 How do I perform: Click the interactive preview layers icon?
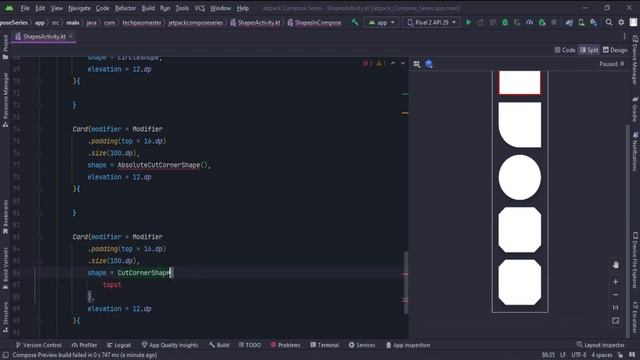[x=429, y=64]
